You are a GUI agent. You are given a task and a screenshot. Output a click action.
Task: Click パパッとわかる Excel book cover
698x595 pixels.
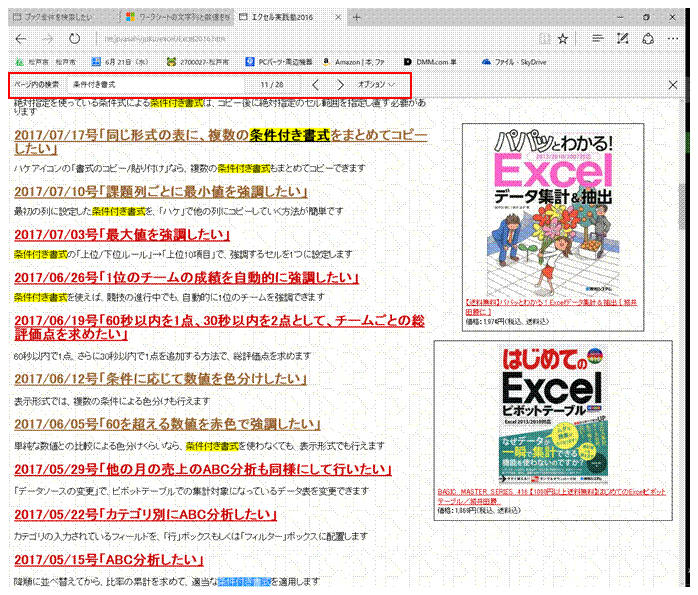tap(553, 211)
